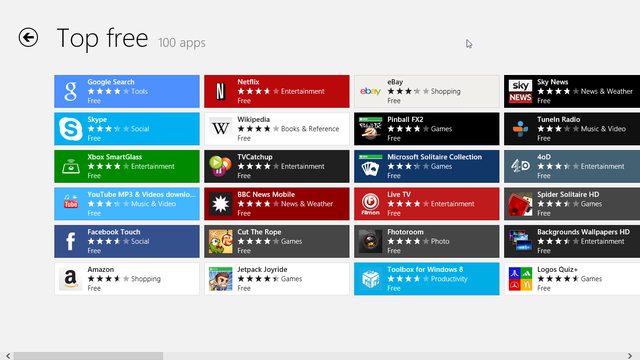
Task: Open the Live TV title
Action: tap(399, 195)
